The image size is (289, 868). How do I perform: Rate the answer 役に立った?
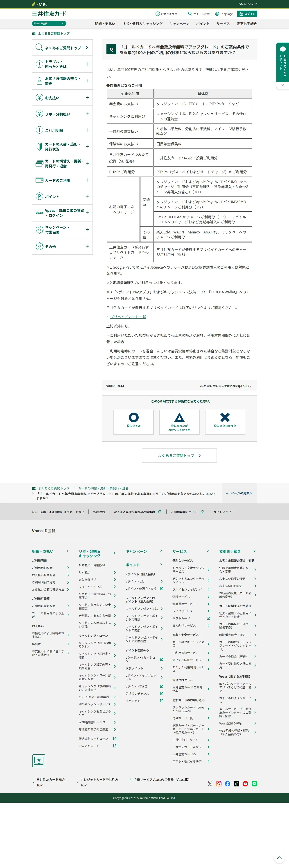coord(133,422)
